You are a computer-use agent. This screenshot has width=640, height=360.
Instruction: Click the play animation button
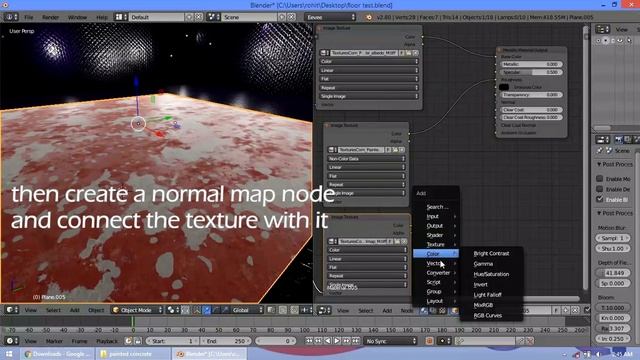[337, 341]
